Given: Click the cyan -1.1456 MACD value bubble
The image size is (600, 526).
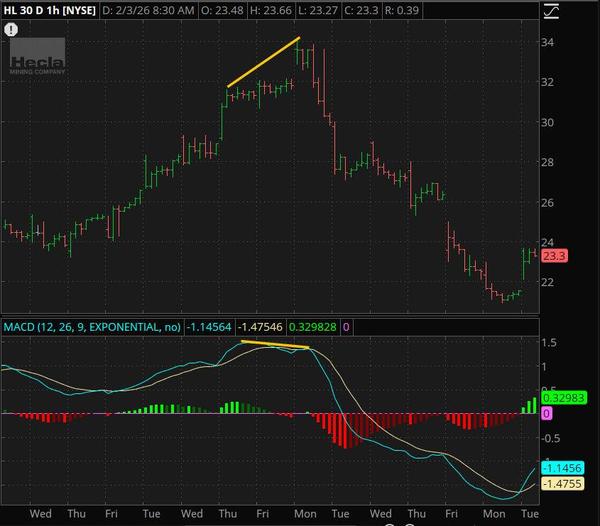Looking at the screenshot, I should click(x=557, y=467).
